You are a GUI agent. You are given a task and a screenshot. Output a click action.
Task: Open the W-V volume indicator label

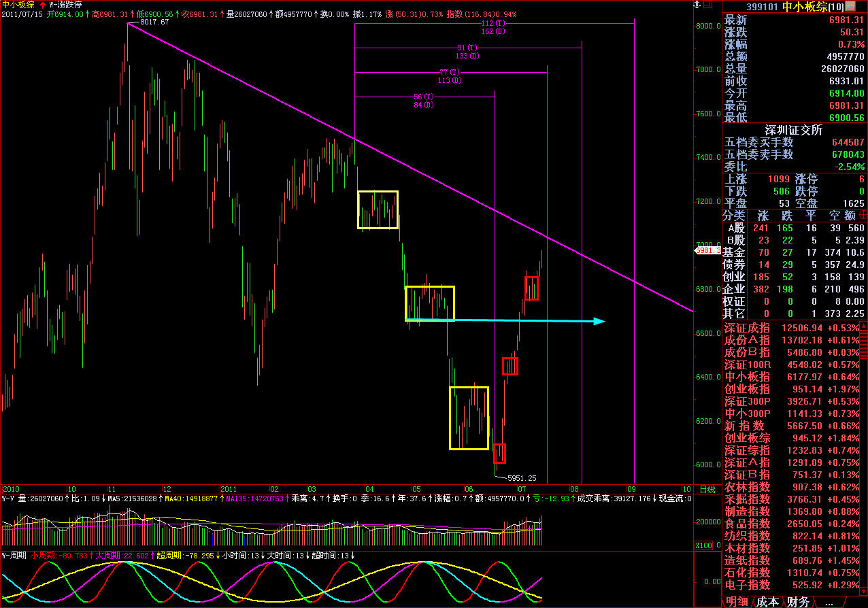[x=8, y=499]
